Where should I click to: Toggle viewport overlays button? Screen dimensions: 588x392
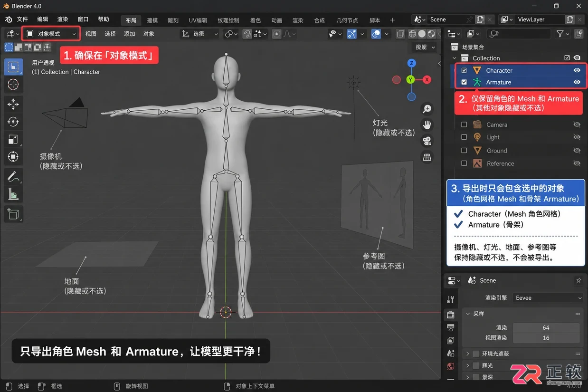[376, 34]
